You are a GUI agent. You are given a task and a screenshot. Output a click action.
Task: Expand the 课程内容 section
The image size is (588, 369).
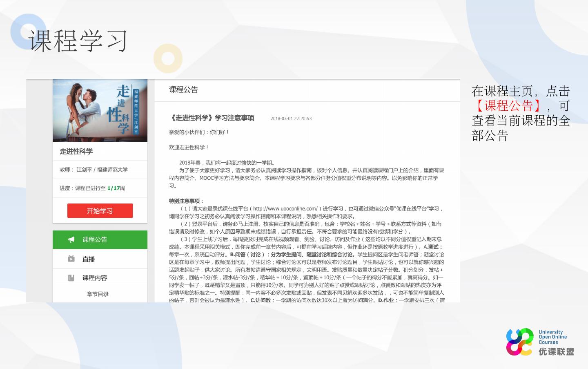click(x=95, y=278)
